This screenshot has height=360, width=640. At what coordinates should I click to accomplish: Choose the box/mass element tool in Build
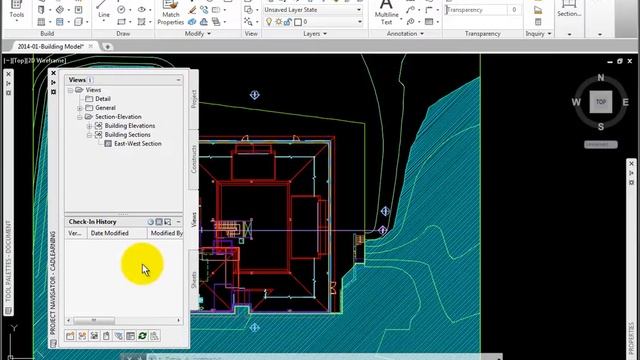[78, 22]
